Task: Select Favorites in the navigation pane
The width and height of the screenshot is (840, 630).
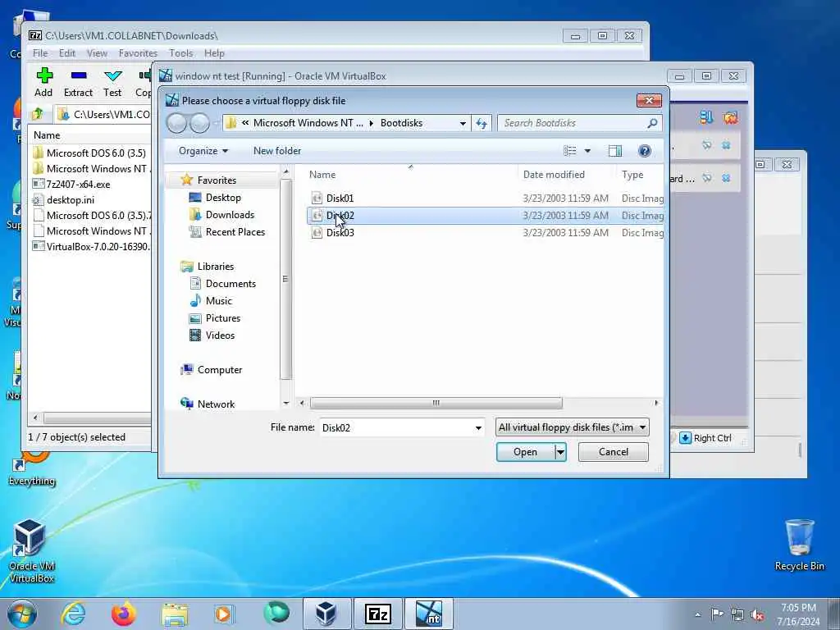Action: pyautogui.click(x=217, y=180)
